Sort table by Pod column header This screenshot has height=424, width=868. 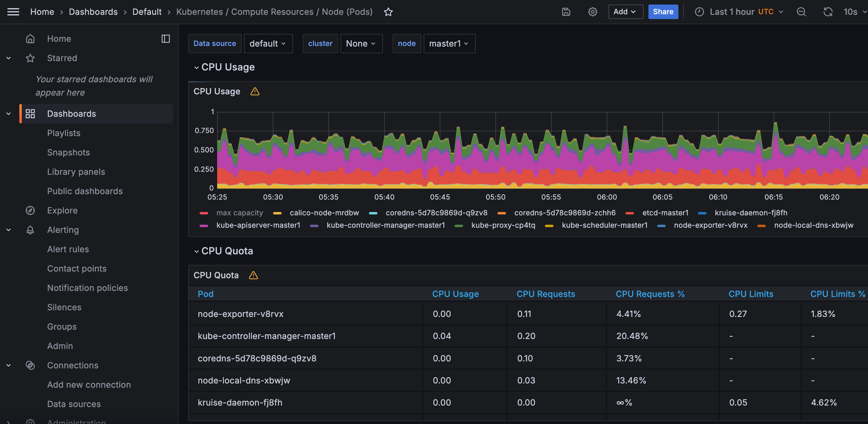206,294
